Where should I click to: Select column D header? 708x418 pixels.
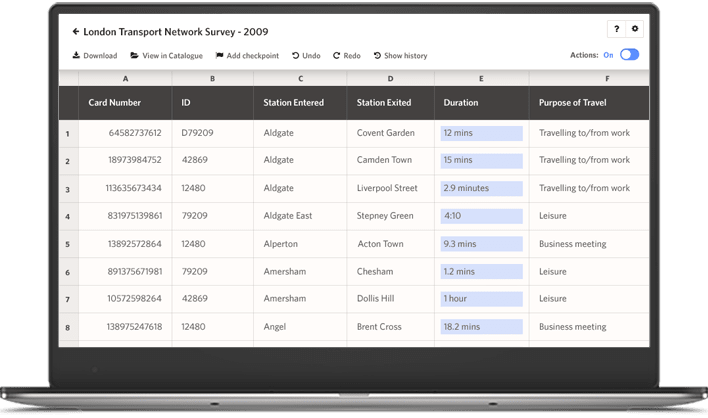391,79
